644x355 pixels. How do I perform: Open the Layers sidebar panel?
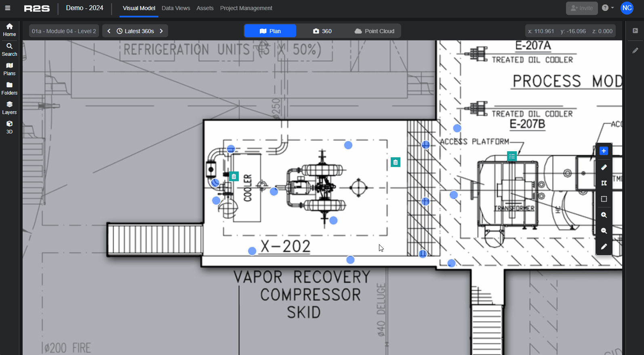(x=9, y=108)
